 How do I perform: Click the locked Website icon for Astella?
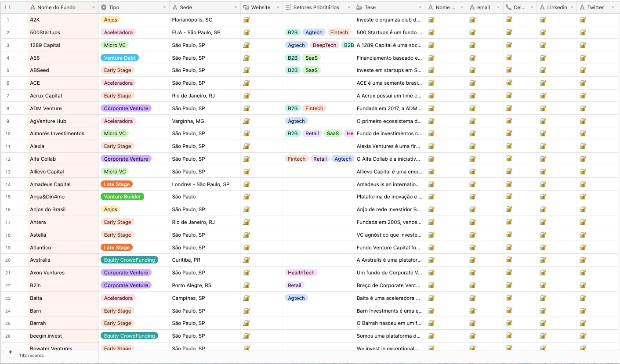click(x=246, y=235)
